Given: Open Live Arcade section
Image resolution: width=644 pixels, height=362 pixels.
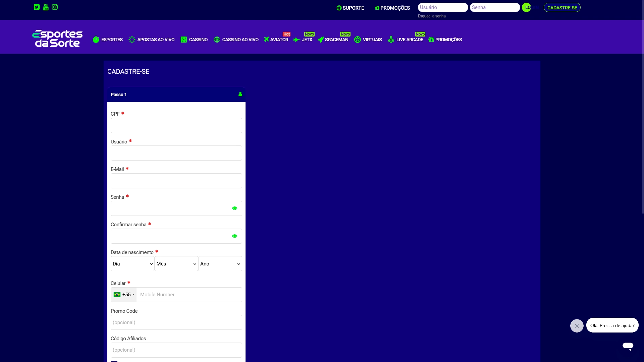Looking at the screenshot, I should pyautogui.click(x=406, y=40).
